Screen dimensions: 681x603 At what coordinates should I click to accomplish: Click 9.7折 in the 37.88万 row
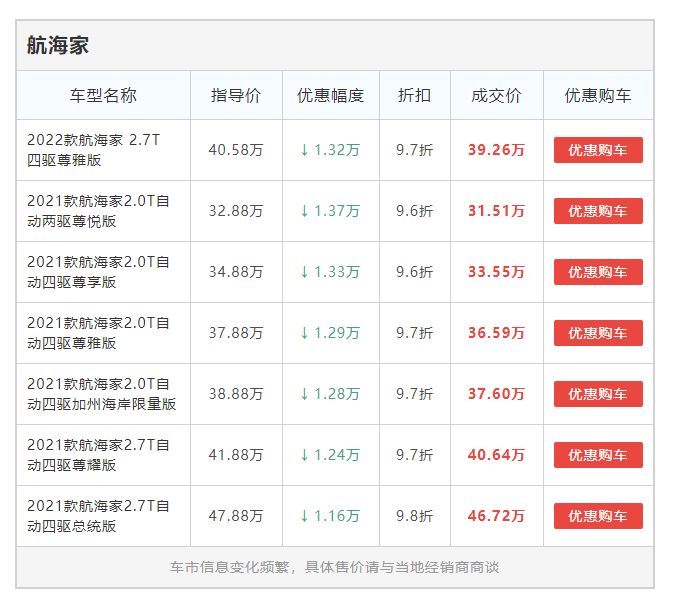click(x=414, y=333)
